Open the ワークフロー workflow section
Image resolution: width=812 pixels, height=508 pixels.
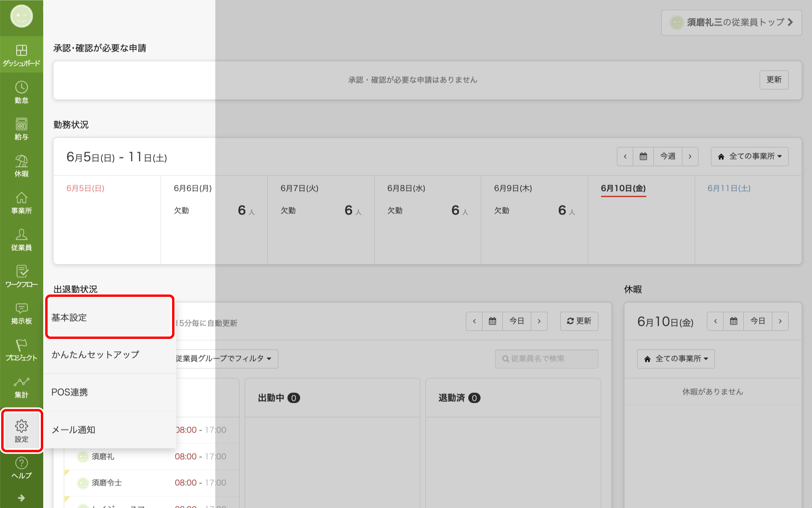pyautogui.click(x=21, y=277)
